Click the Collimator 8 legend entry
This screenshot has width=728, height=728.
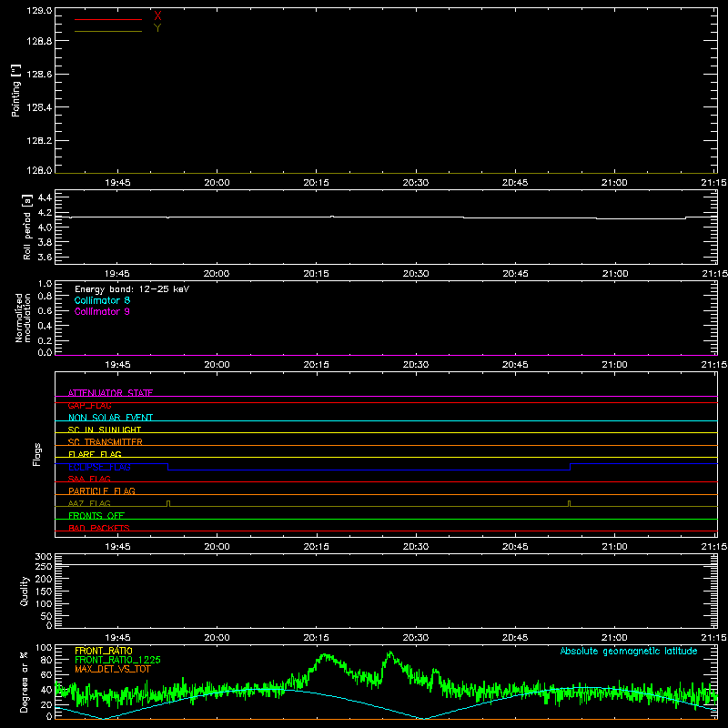102,300
